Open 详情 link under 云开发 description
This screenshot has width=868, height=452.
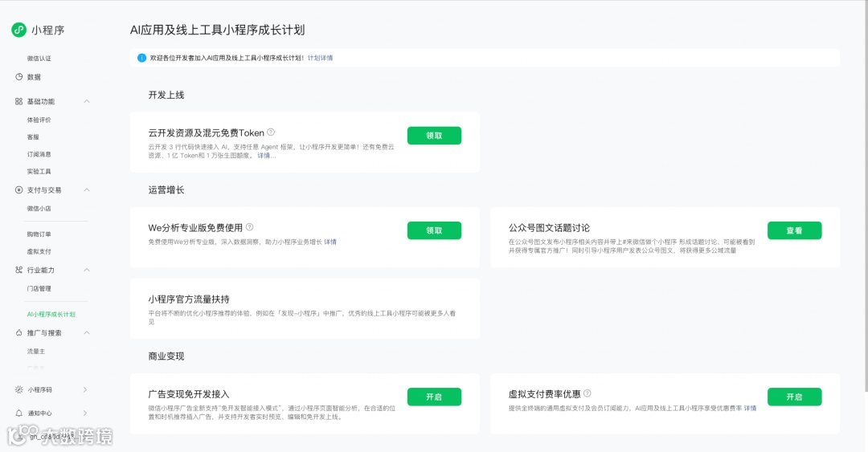coord(266,156)
